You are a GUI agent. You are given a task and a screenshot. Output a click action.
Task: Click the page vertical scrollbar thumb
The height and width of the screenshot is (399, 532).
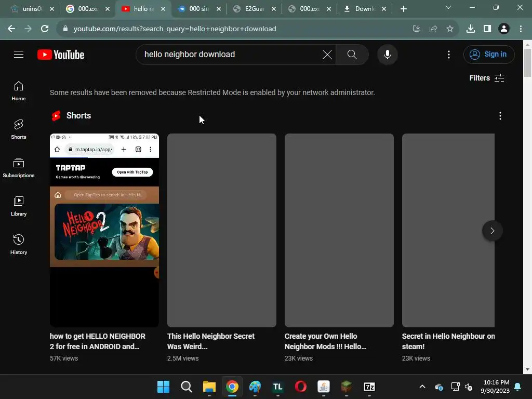click(x=528, y=63)
